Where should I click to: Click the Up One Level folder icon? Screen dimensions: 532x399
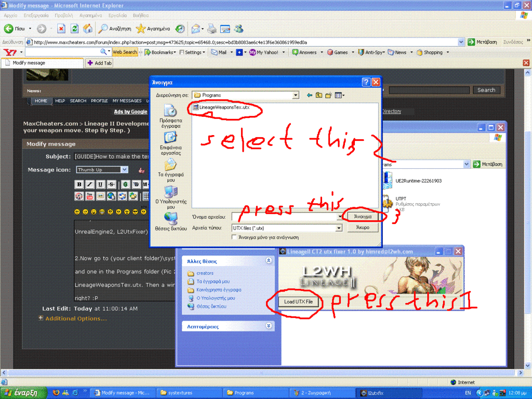click(319, 95)
